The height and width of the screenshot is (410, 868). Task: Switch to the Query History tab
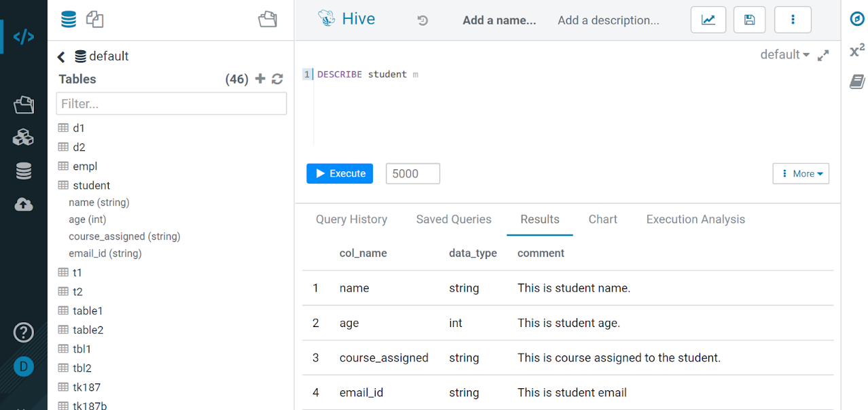(351, 219)
